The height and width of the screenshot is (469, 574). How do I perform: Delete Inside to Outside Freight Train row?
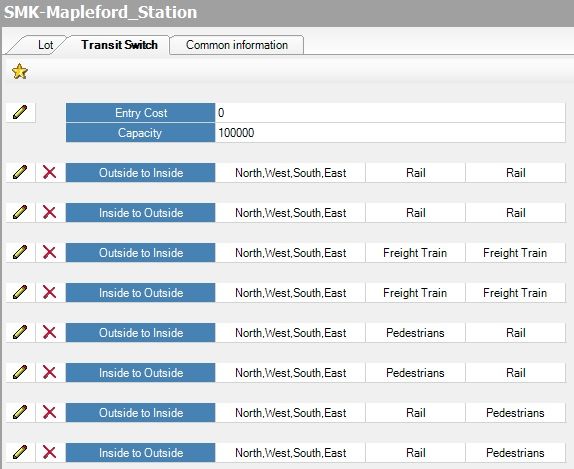49,292
